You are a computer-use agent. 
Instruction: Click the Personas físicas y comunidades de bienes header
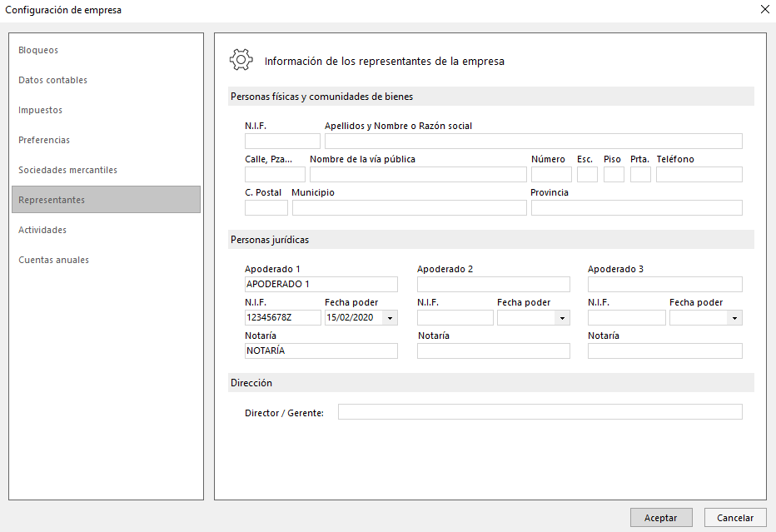[491, 97]
